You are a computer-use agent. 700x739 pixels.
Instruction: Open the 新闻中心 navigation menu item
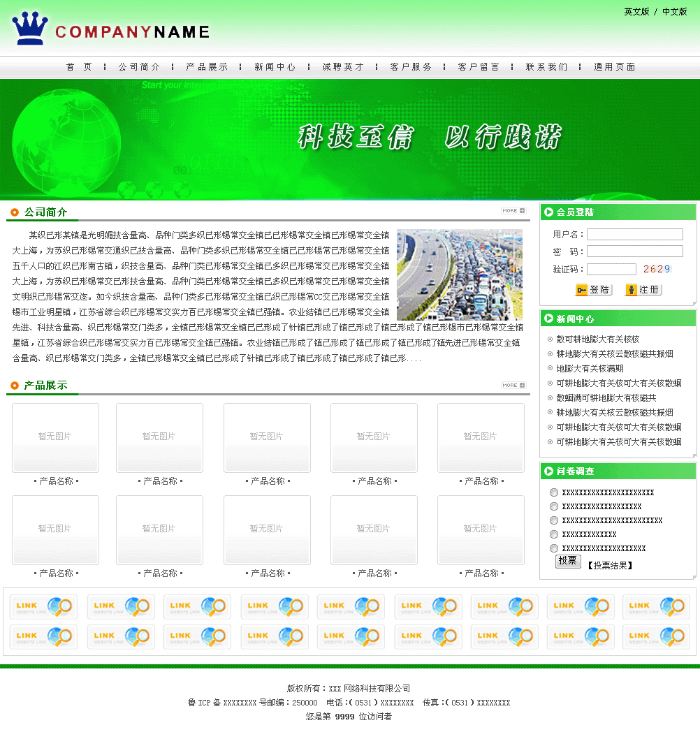275,67
